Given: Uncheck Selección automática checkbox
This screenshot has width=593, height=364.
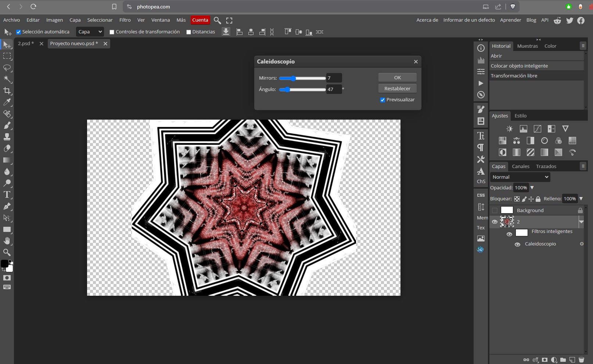Looking at the screenshot, I should [18, 32].
